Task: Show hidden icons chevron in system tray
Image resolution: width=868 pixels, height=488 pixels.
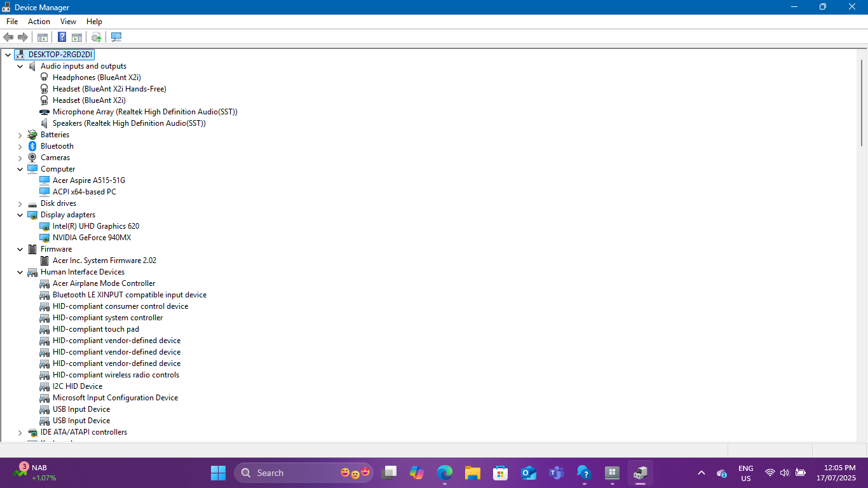Action: (702, 473)
